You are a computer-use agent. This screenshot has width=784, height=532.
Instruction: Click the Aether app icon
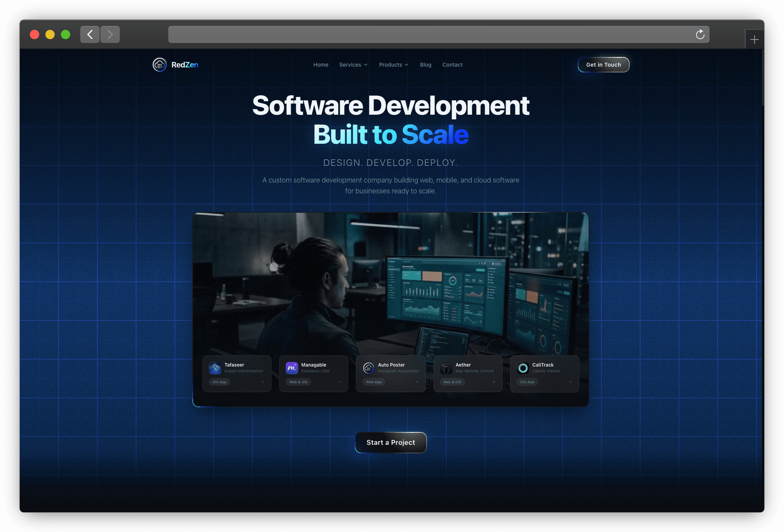pos(446,368)
